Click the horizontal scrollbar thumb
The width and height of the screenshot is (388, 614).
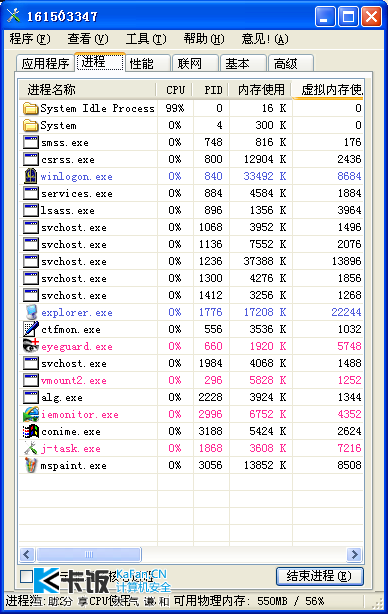point(88,554)
